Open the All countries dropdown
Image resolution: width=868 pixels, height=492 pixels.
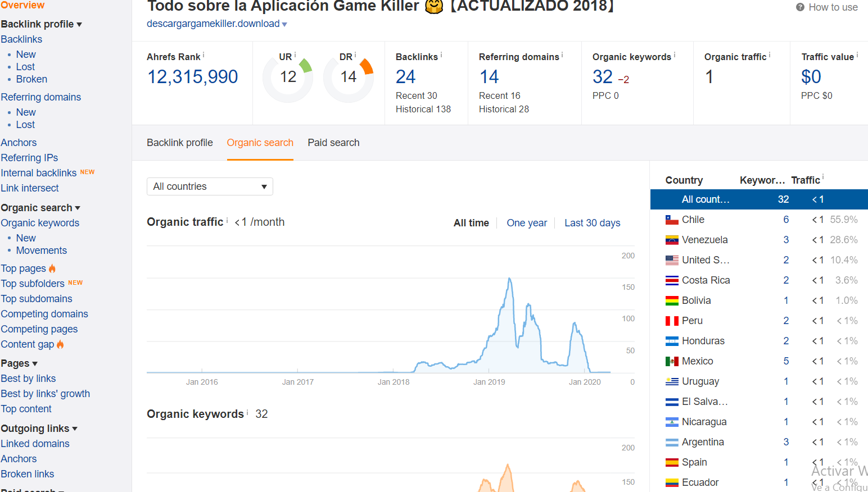[210, 186]
